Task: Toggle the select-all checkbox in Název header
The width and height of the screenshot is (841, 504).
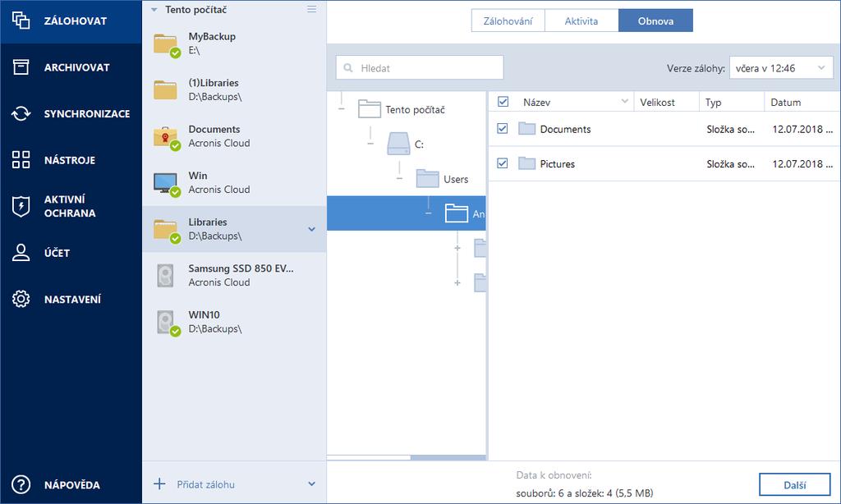Action: 503,101
